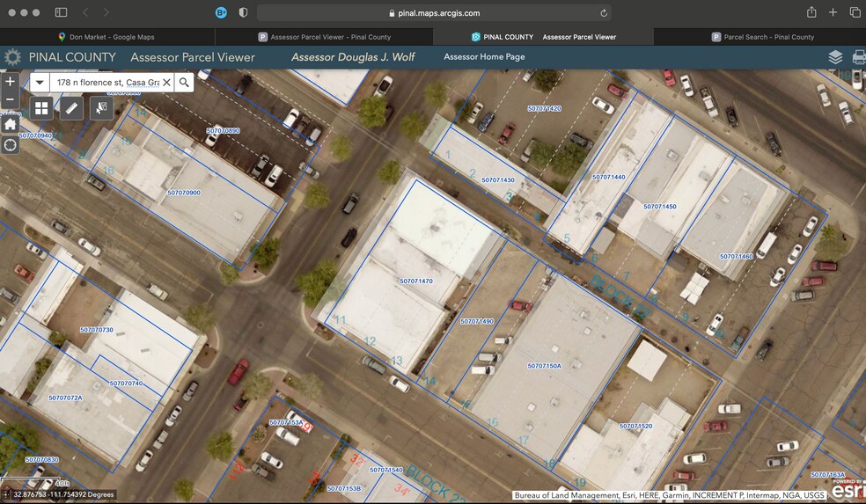
Task: Switch to Parcel Search - Pinal County tab
Action: [x=761, y=37]
